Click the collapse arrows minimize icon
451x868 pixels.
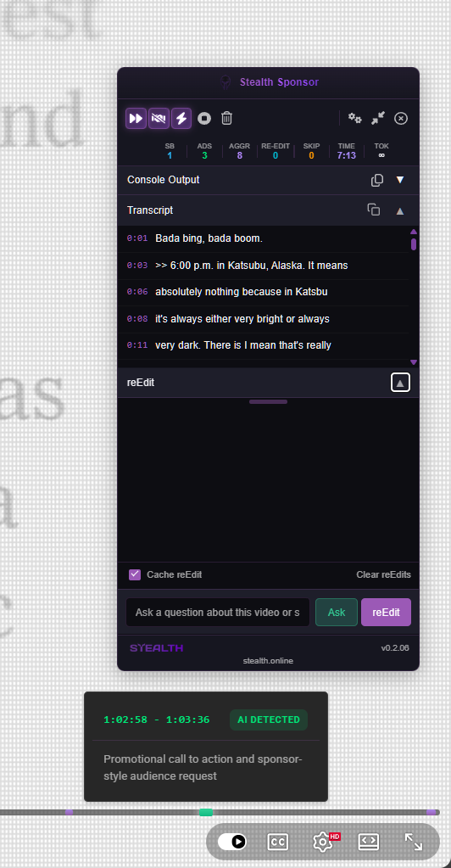(x=378, y=119)
